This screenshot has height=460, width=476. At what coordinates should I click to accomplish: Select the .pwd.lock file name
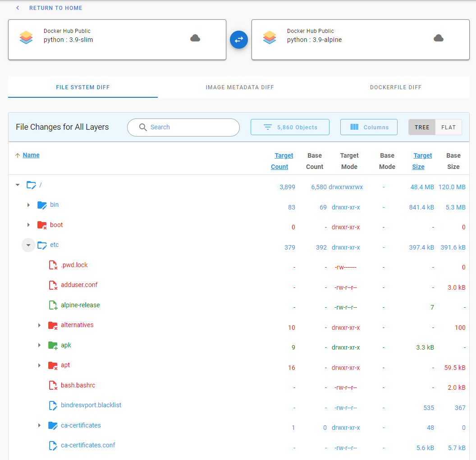[74, 265]
